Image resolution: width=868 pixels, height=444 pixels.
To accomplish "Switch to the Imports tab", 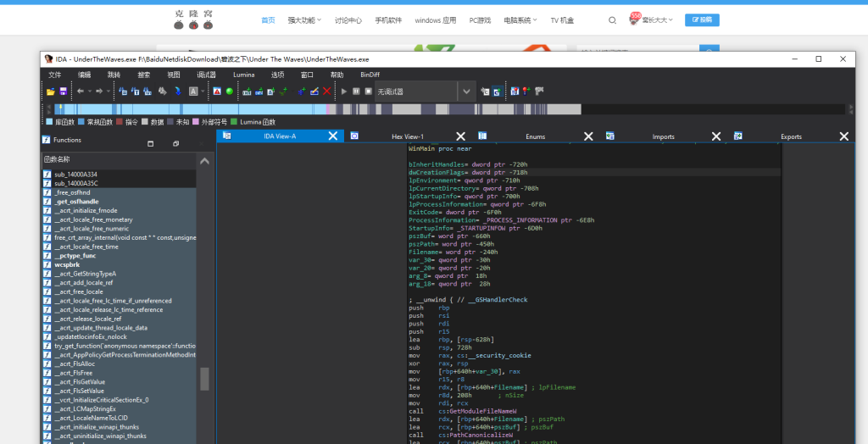I will (663, 136).
